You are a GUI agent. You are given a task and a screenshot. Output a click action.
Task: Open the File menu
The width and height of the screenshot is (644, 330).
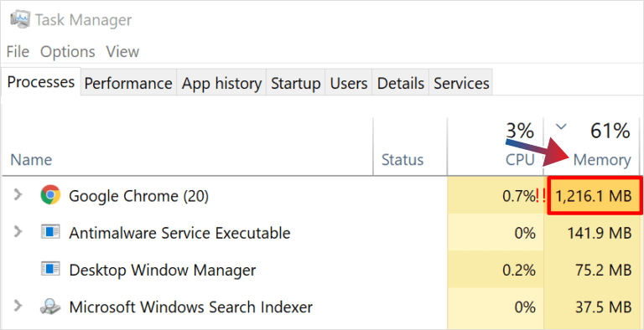(x=18, y=52)
